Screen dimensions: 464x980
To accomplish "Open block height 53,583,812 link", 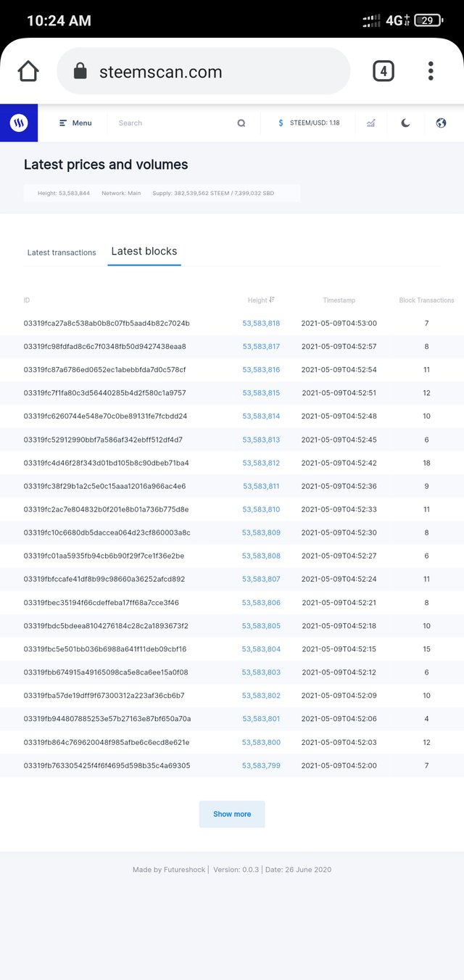I will point(261,463).
